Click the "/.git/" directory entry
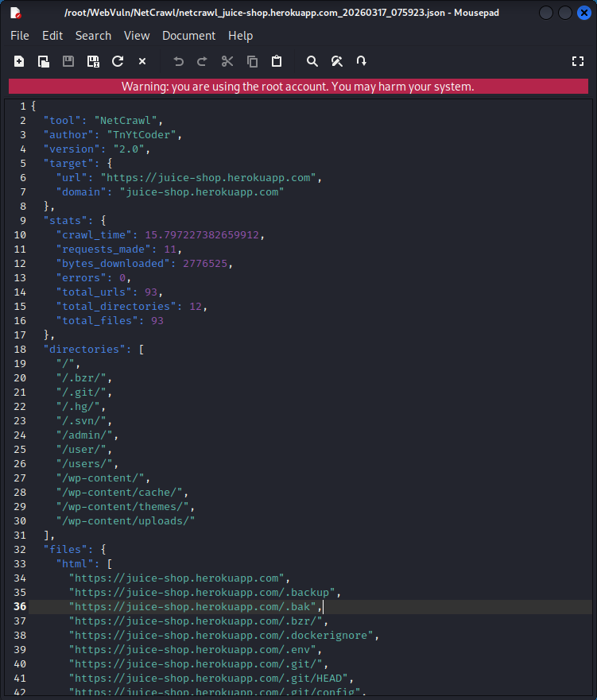 [84, 392]
